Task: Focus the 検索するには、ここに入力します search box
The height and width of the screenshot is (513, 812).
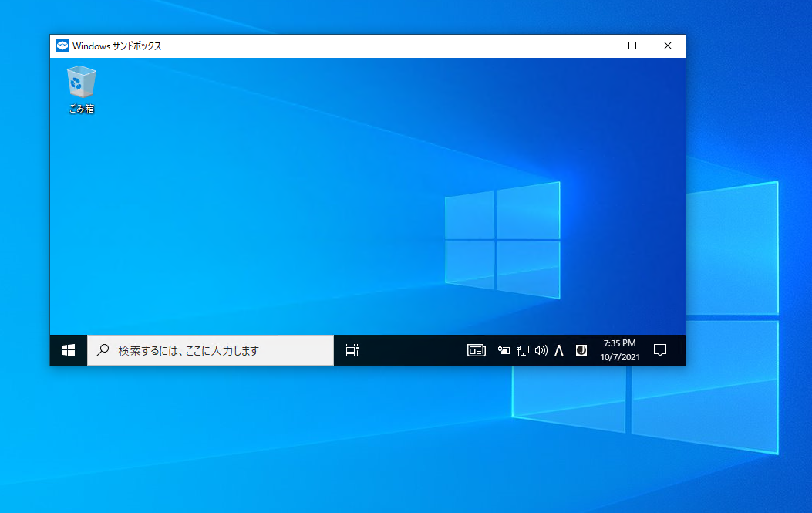Action: (x=211, y=350)
